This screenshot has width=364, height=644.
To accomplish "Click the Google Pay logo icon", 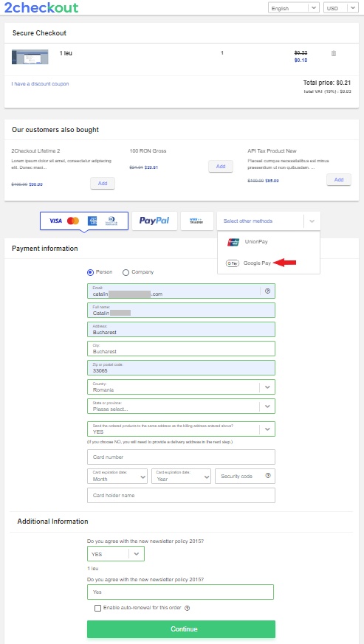I will pyautogui.click(x=233, y=263).
